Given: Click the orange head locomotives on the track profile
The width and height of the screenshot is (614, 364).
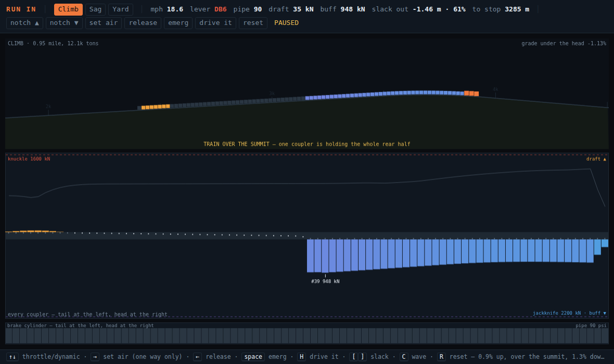Looking at the screenshot, I should pos(471,94).
